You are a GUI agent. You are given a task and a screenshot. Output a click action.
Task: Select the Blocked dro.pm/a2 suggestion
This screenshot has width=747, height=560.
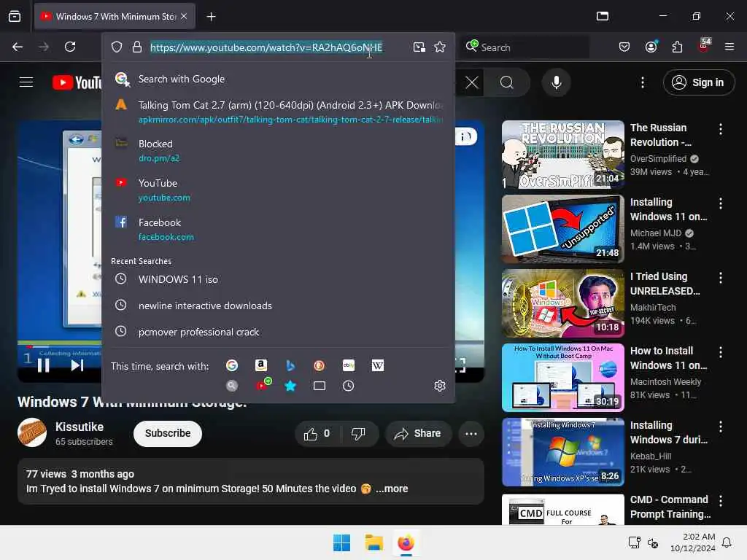point(278,150)
